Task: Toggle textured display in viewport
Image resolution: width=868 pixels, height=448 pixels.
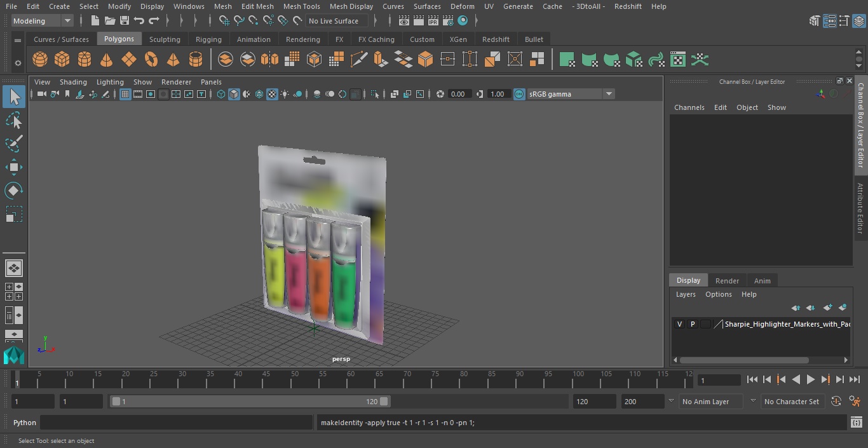Action: [272, 94]
